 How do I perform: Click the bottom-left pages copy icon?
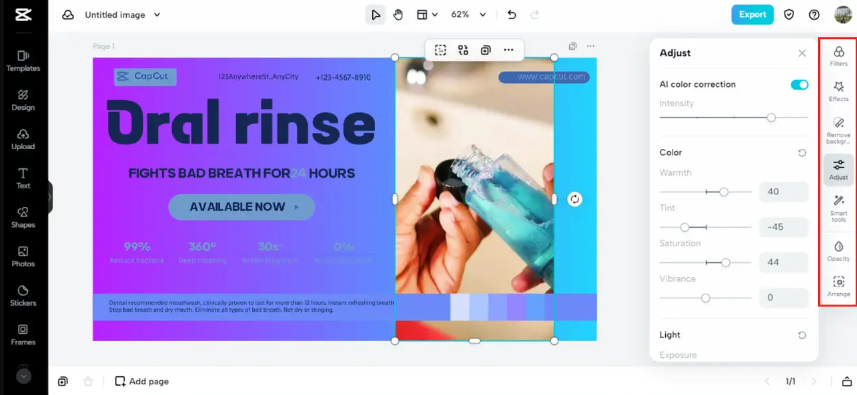(63, 381)
